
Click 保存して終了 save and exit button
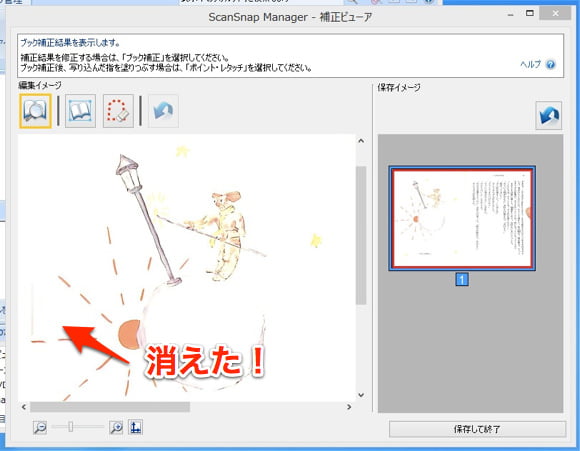[477, 429]
